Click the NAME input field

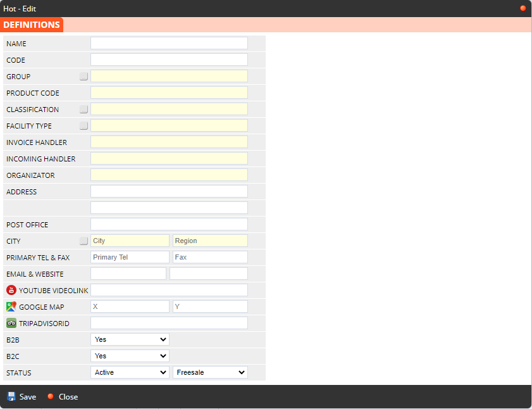click(169, 43)
